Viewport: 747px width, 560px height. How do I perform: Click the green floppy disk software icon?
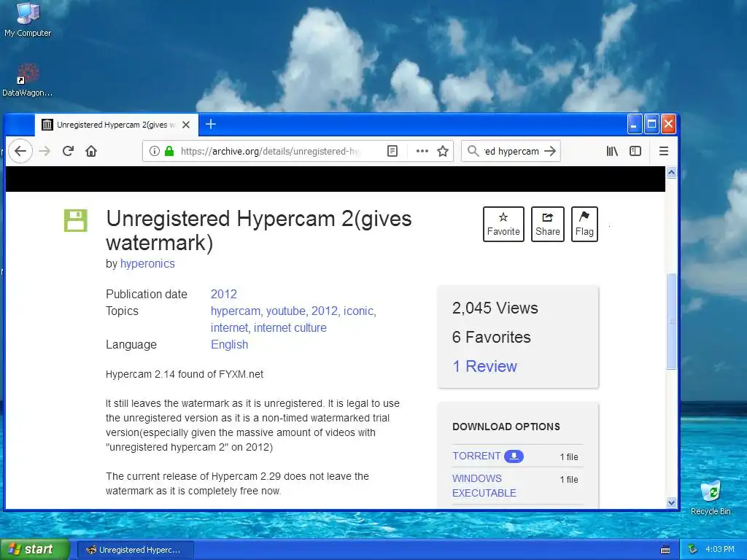pyautogui.click(x=76, y=220)
